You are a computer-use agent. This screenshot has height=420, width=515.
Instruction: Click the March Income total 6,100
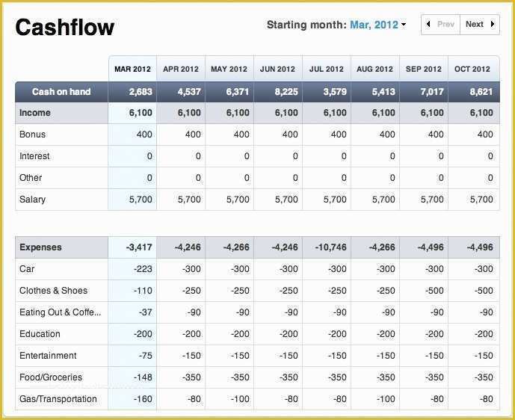pos(141,113)
